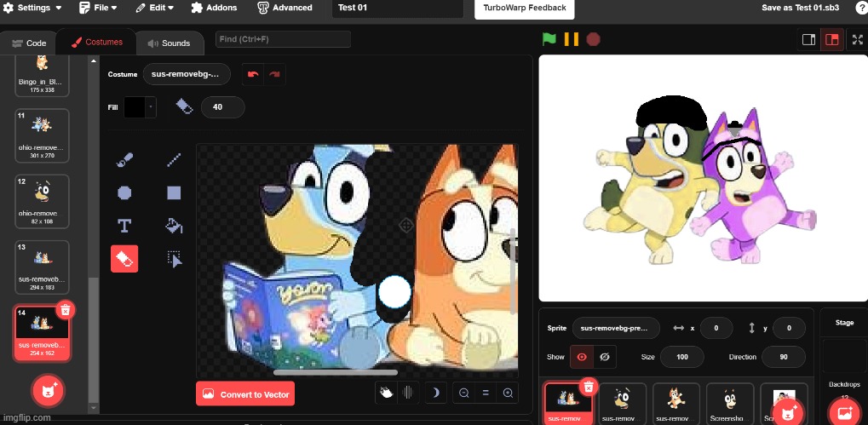Reset costume canvas zoom

coord(486,393)
